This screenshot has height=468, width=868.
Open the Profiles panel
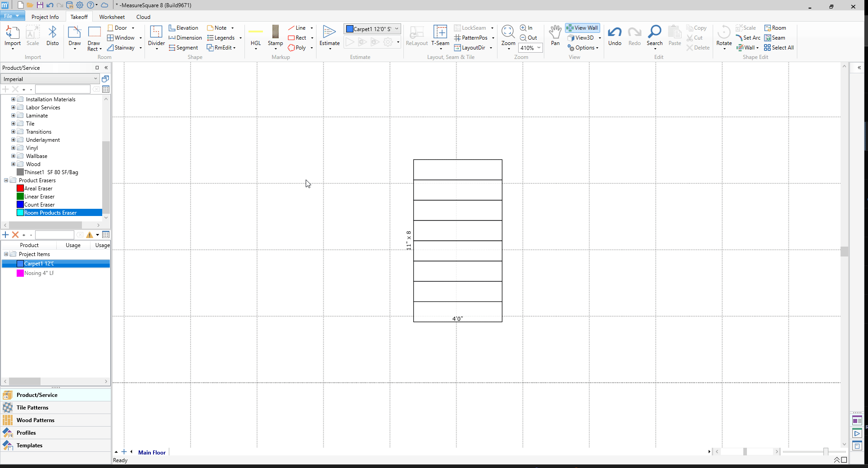coord(56,433)
